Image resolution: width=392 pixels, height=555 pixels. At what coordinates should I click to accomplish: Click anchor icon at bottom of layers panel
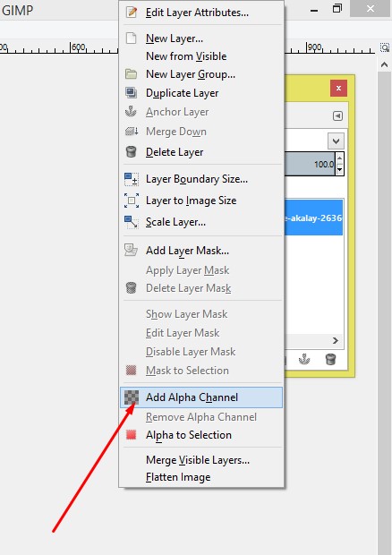click(304, 359)
